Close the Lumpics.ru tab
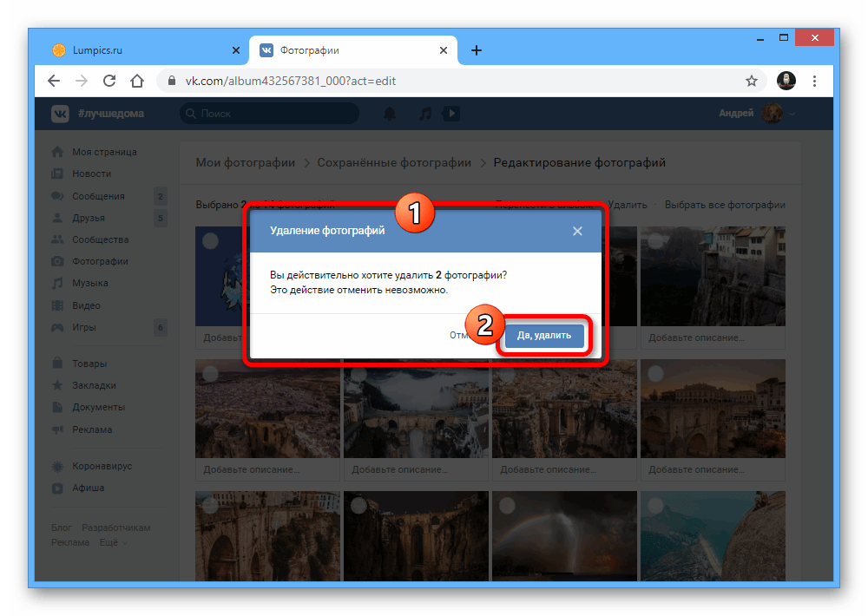This screenshot has width=868, height=616. tap(236, 50)
